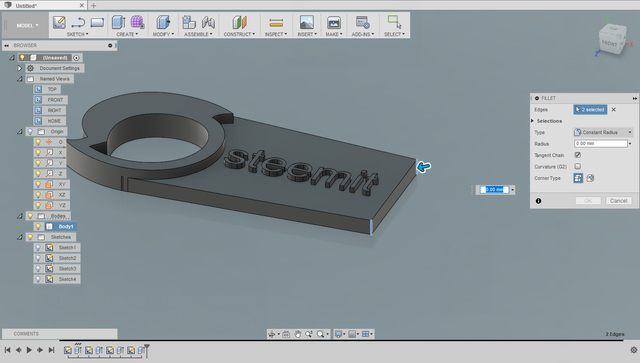Toggle visibility bulb of Body1
The height and width of the screenshot is (363, 640).
pos(38,226)
